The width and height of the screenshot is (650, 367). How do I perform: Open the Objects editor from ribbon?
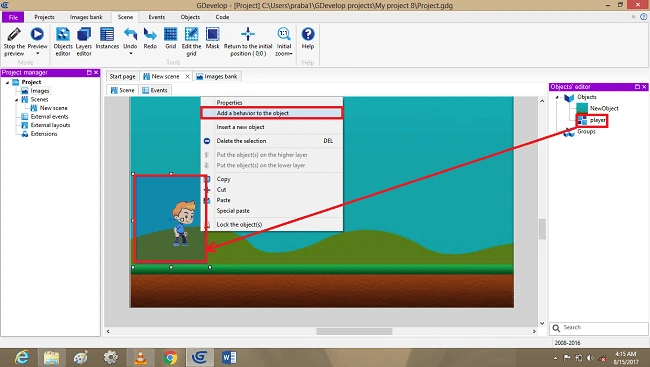(63, 41)
